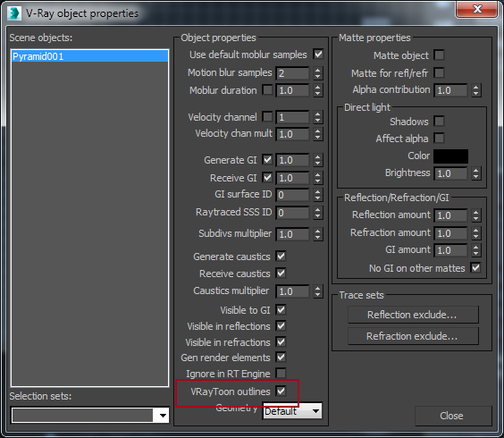Screen dimensions: 504x438
Task: Click the Caustics multiplier spinner arrows
Action: (x=317, y=291)
